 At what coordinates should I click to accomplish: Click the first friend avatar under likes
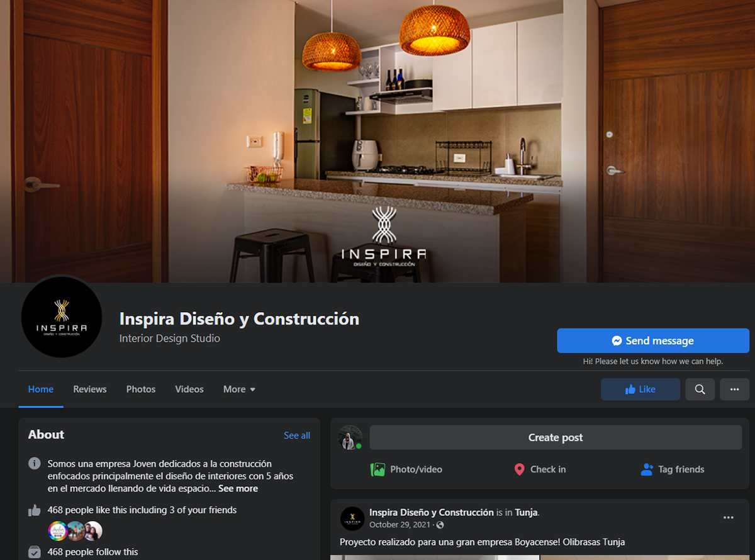[58, 530]
